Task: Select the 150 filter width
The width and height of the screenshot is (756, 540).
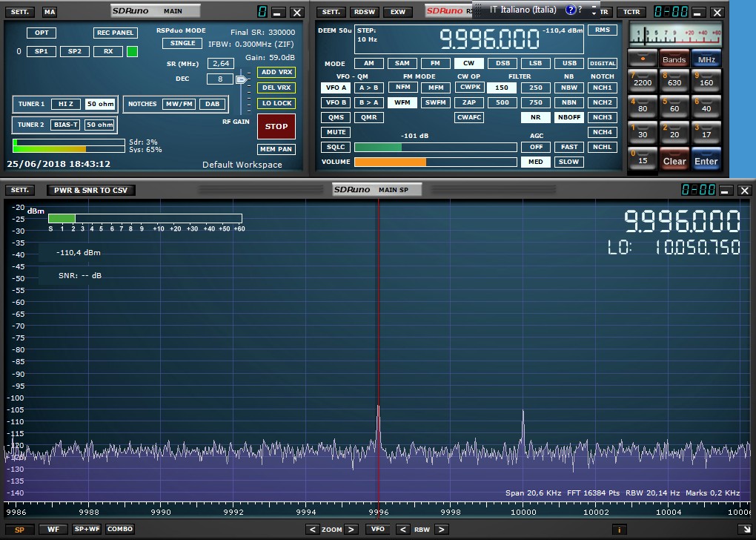Action: tap(502, 88)
